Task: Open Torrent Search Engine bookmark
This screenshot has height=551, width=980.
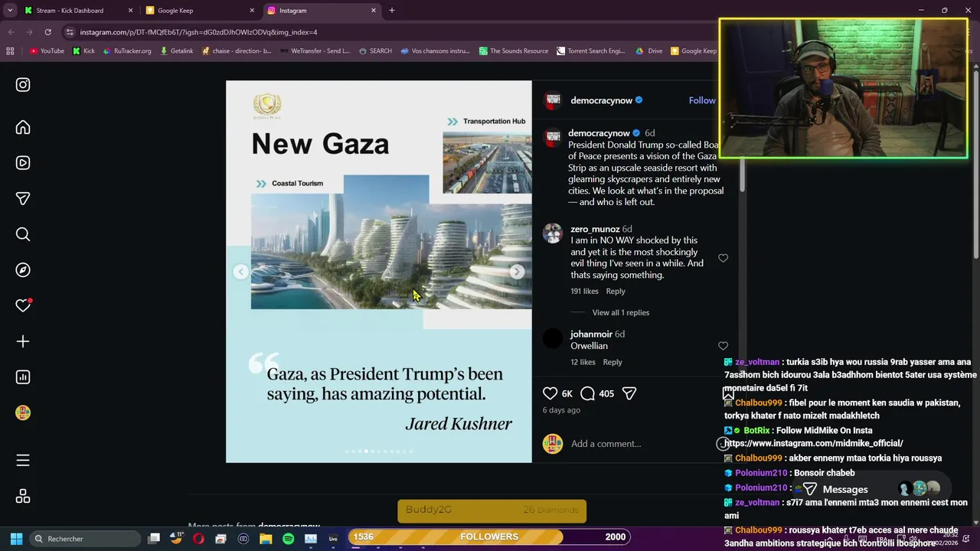Action: point(591,51)
